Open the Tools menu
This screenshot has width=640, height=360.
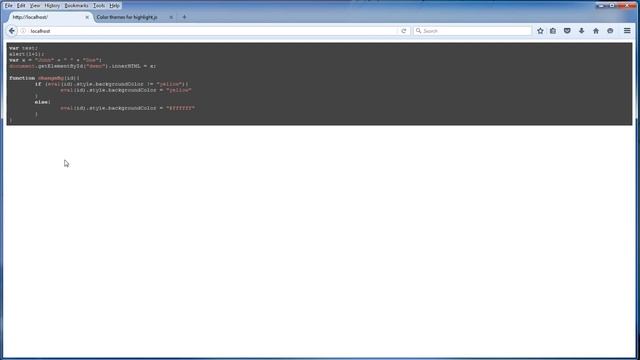(x=99, y=6)
